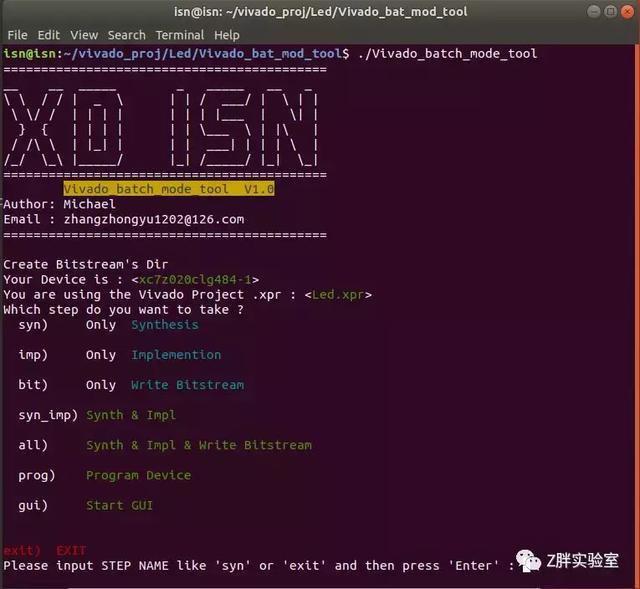Click the 'Please input STEP NAME' prompt line

[258, 566]
